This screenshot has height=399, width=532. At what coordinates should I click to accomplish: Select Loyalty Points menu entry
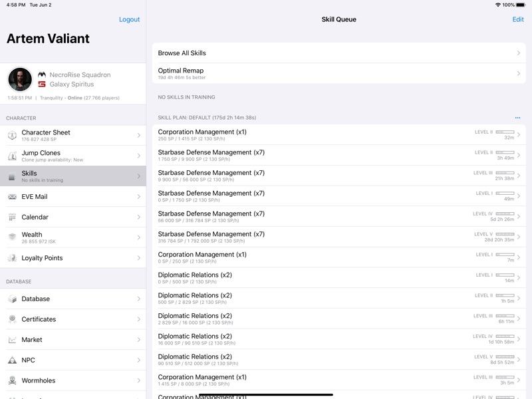point(73,258)
